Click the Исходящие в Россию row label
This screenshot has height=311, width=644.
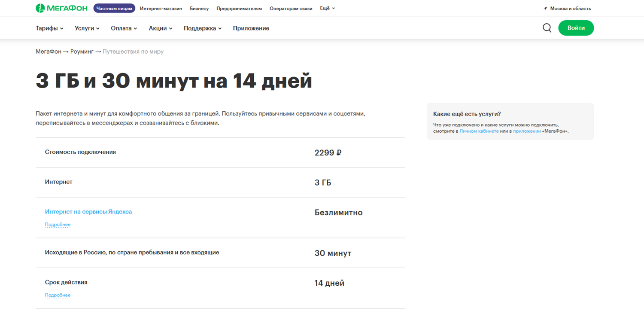[x=132, y=253]
